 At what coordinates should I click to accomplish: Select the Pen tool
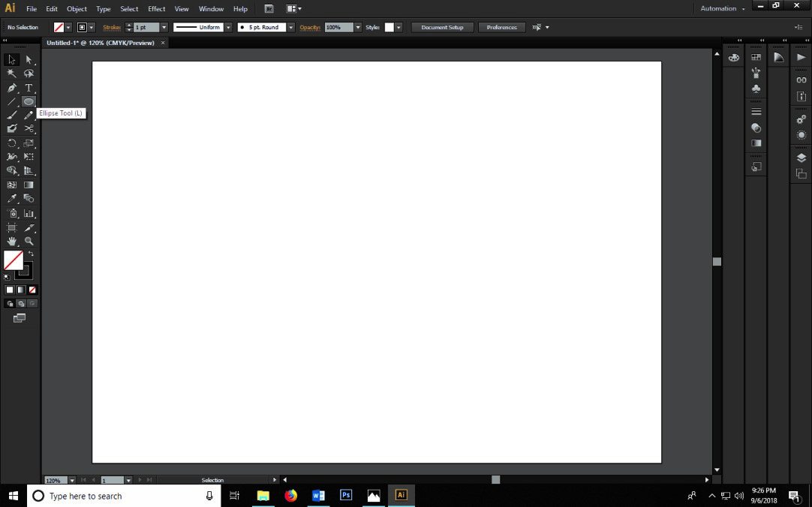point(11,88)
